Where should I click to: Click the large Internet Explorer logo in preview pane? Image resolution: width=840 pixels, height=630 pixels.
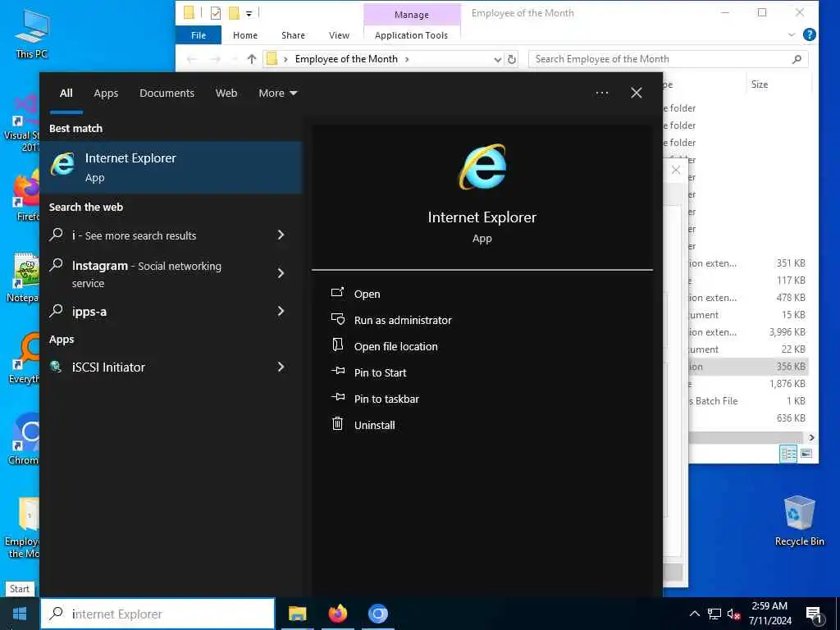[x=482, y=167]
